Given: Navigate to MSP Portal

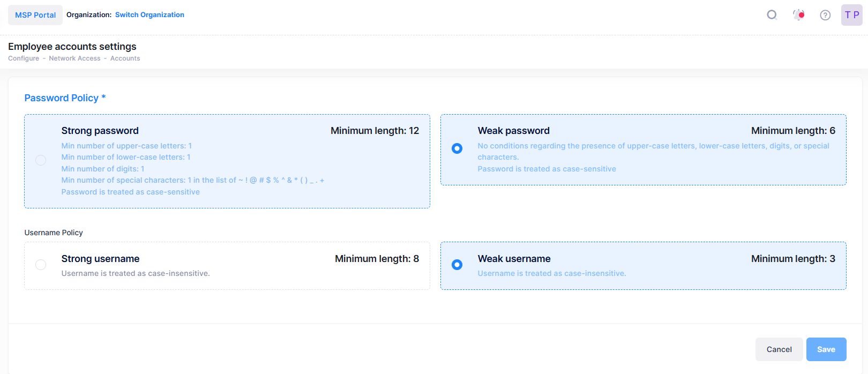Looking at the screenshot, I should point(35,14).
